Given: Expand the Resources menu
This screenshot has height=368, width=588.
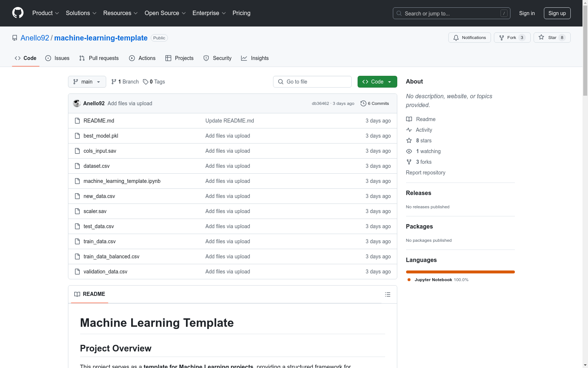Looking at the screenshot, I should [x=121, y=13].
